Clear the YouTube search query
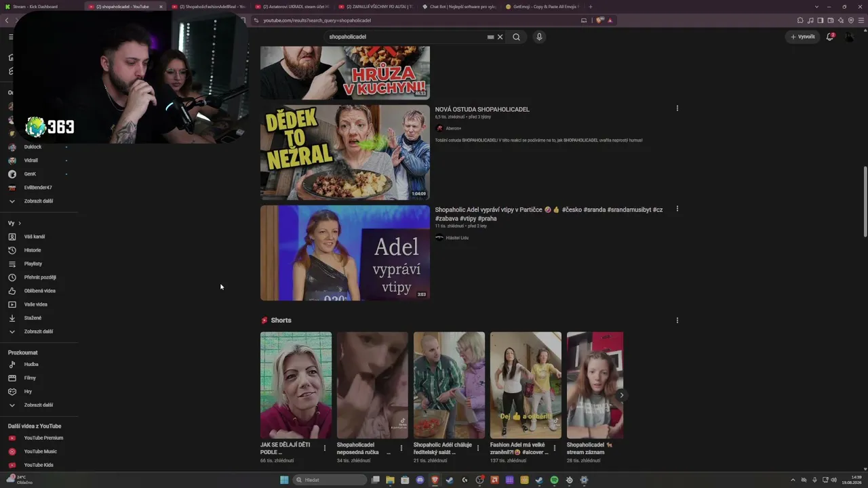Screen dimensions: 868x488 pyautogui.click(x=500, y=37)
